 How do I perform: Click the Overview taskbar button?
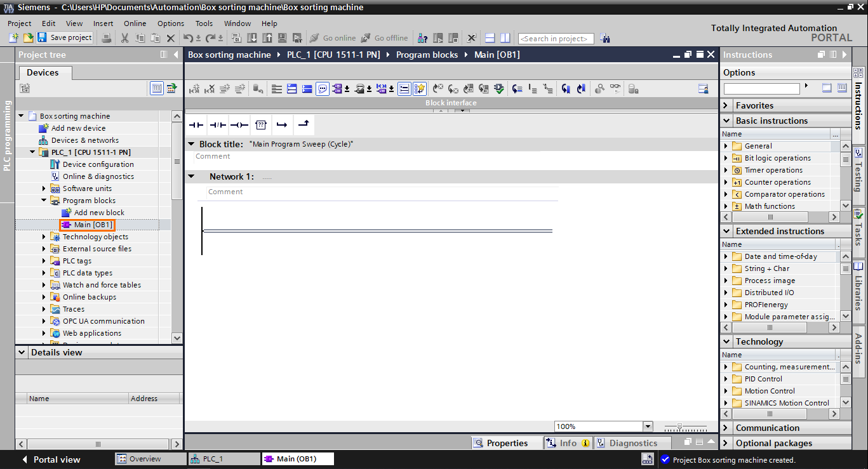tap(151, 459)
